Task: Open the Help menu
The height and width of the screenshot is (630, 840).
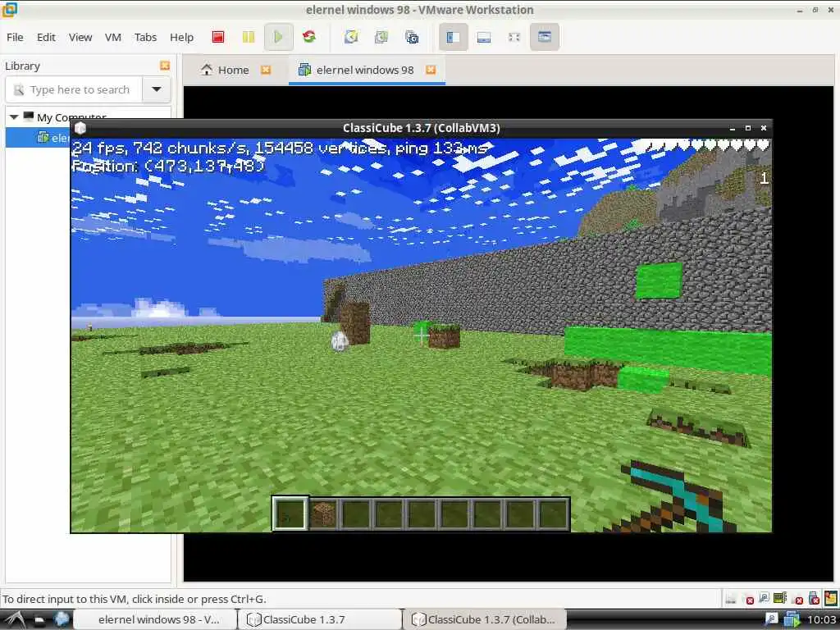Action: 181,37
